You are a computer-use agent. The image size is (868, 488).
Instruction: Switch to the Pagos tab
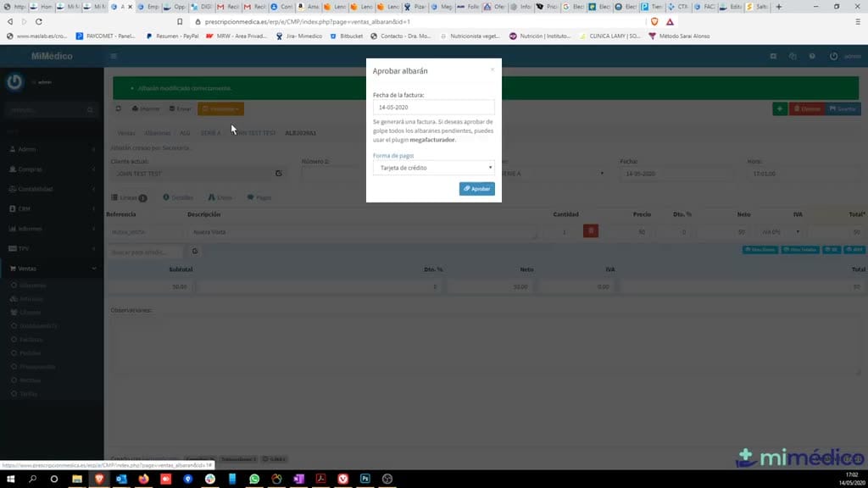(259, 197)
